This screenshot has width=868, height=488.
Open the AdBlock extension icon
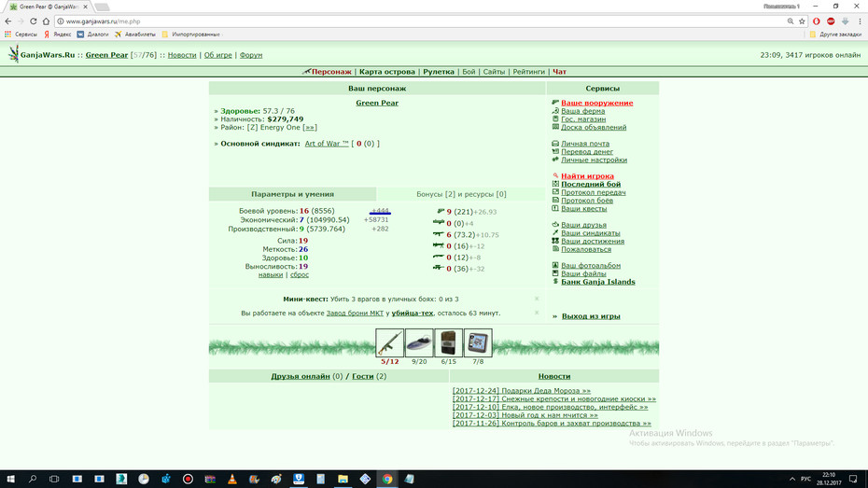[x=831, y=21]
